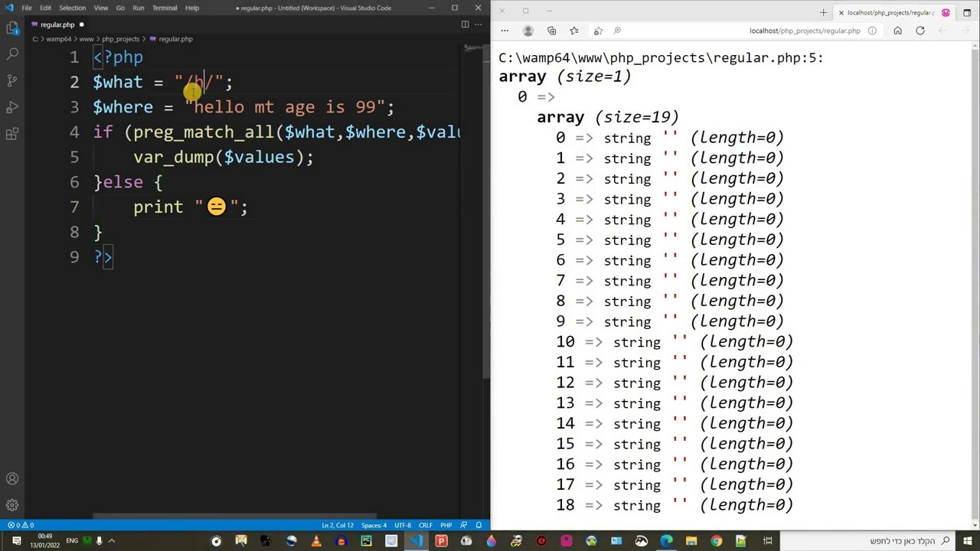This screenshot has height=551, width=980.
Task: Open the Manage gear in VS Code
Action: tap(12, 505)
